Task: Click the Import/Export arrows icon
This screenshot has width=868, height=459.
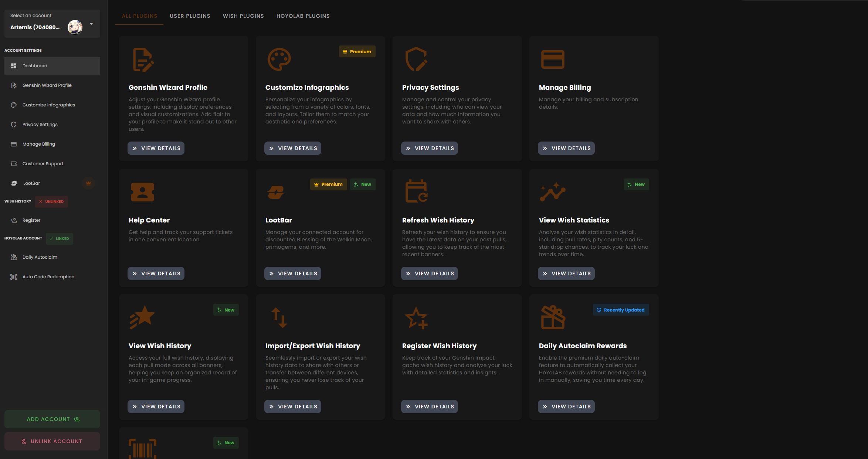Action: [x=279, y=317]
